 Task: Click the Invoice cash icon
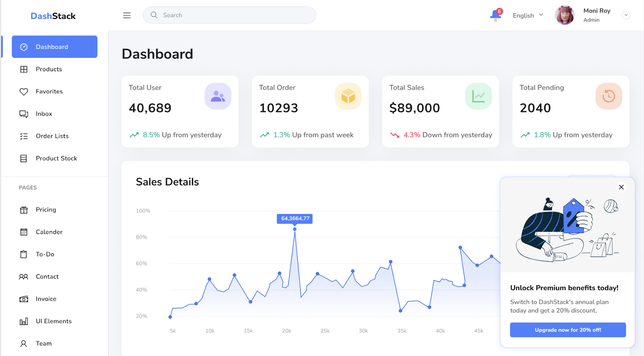tap(24, 299)
